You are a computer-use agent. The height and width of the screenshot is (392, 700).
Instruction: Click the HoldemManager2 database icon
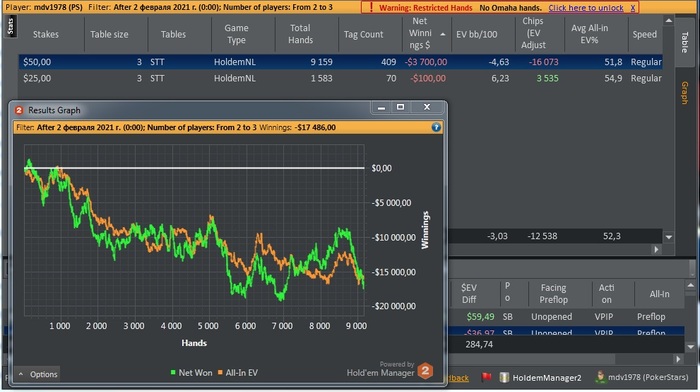tap(504, 377)
